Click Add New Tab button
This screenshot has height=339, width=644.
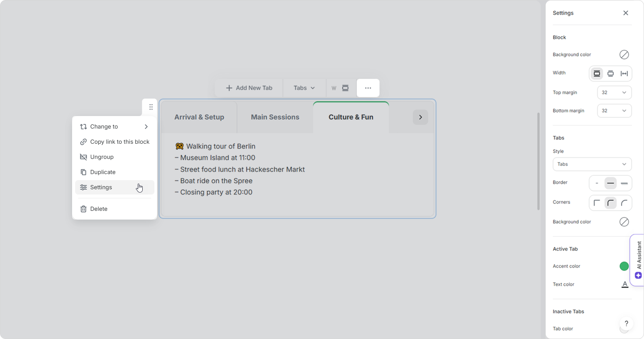(249, 88)
